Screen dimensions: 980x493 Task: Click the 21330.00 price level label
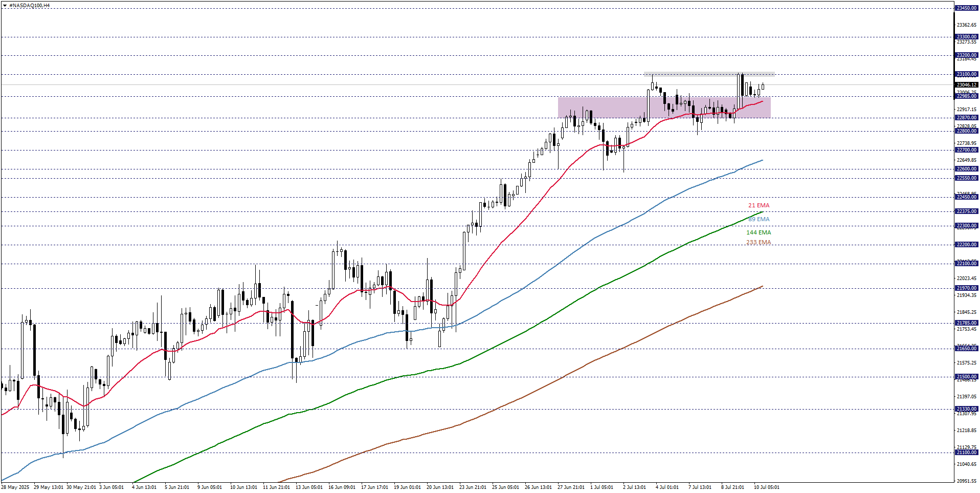click(x=967, y=409)
